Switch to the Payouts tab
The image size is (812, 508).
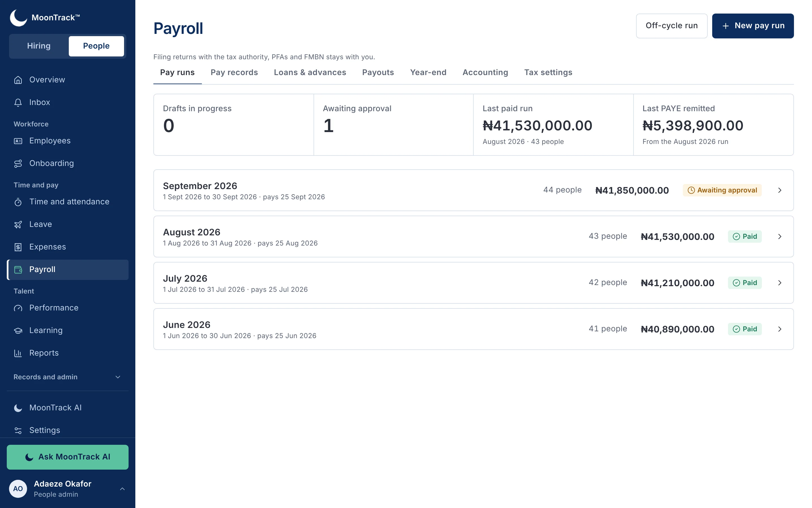378,73
